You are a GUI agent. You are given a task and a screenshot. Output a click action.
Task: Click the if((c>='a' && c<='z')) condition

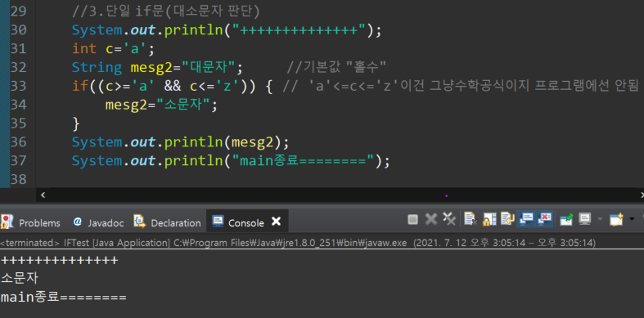(x=165, y=86)
